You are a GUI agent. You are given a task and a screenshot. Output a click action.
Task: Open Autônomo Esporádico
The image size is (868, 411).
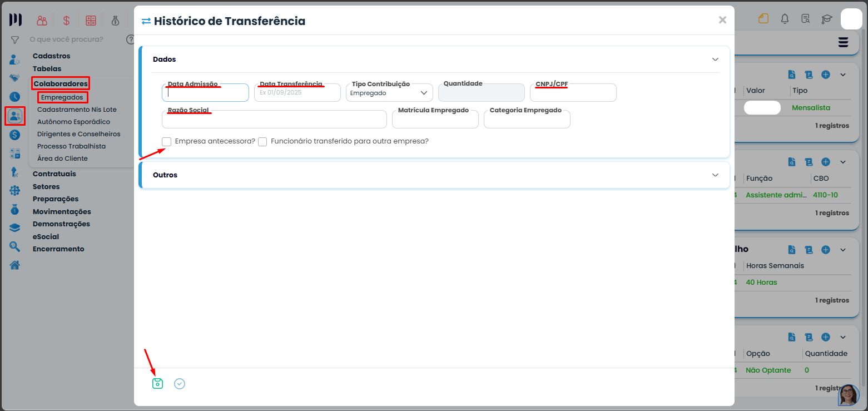tap(73, 122)
